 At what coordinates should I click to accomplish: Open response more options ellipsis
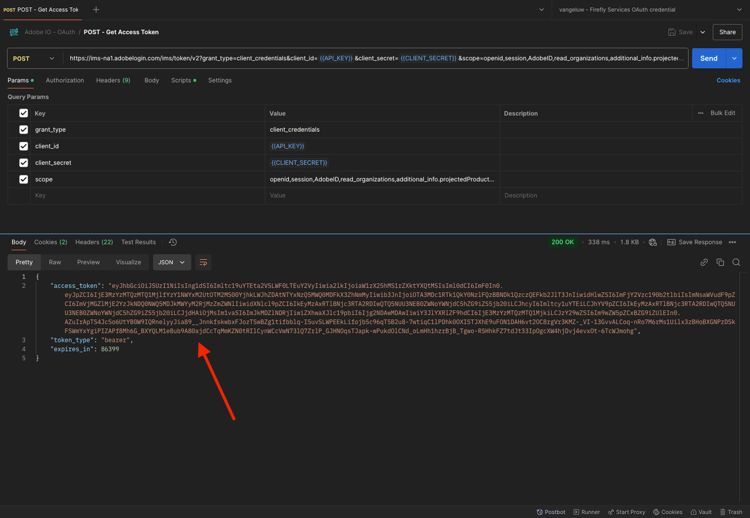click(x=732, y=242)
